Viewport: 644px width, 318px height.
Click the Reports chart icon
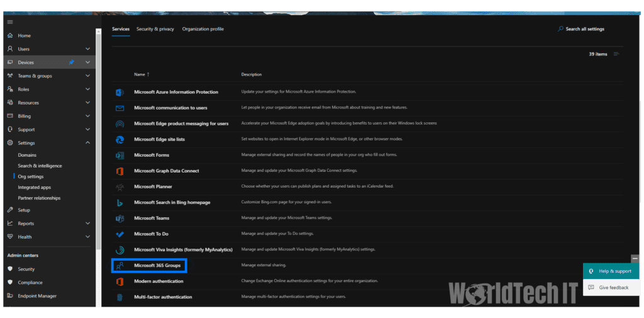click(10, 224)
